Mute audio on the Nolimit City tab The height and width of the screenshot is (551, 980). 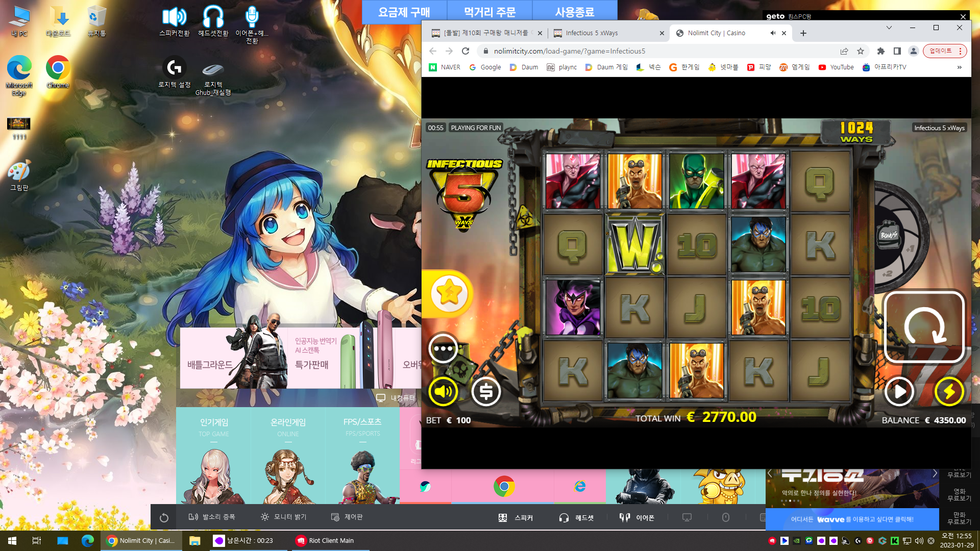[773, 33]
